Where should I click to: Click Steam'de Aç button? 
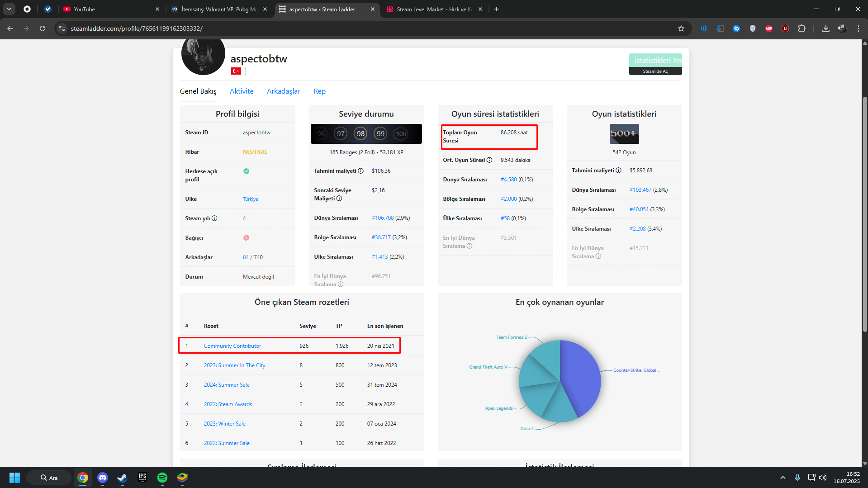point(655,71)
